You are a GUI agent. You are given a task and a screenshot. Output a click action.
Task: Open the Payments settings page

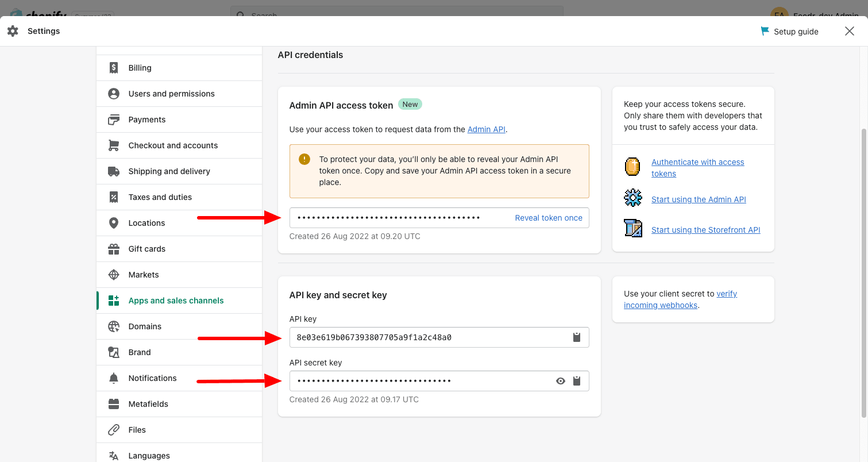click(x=147, y=120)
